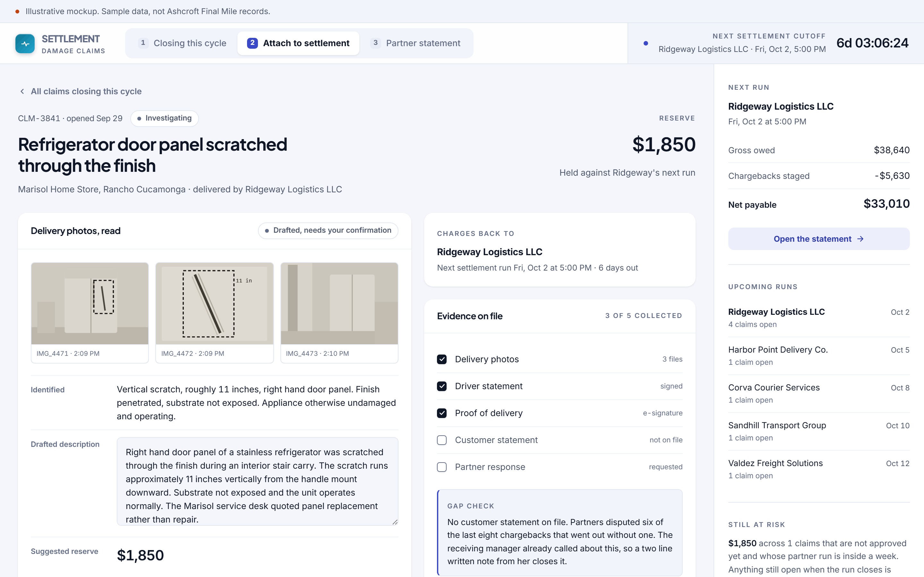Image resolution: width=924 pixels, height=577 pixels.
Task: Uncheck the Delivery photos checkbox
Action: pos(442,359)
